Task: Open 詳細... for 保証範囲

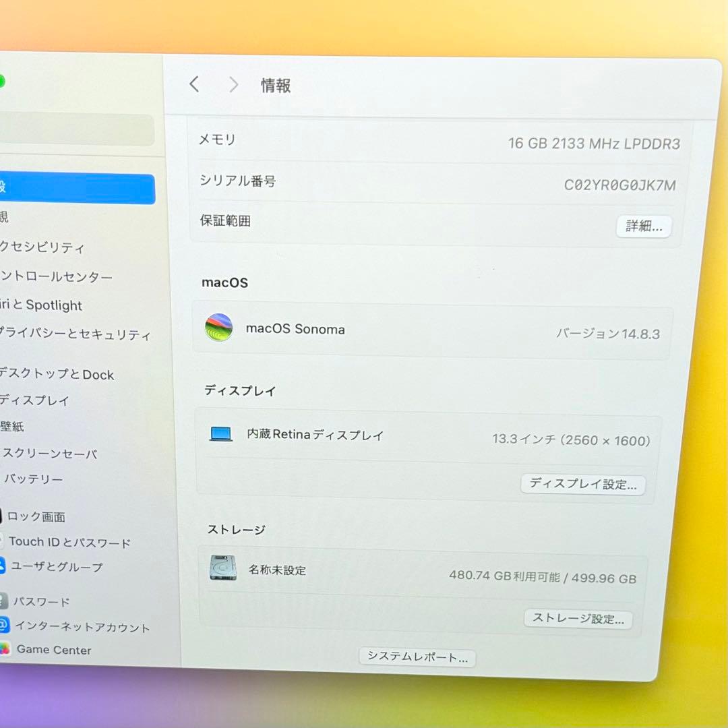Action: tap(643, 226)
